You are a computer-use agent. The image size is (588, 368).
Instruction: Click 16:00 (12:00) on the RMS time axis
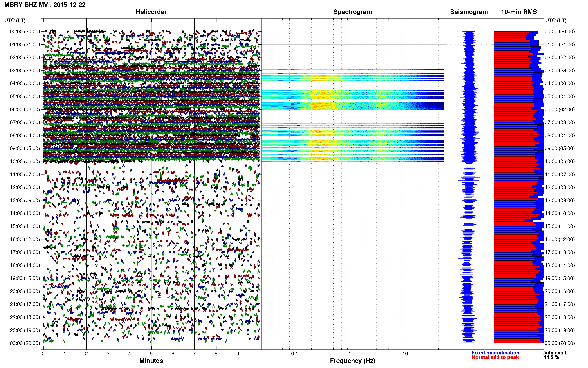click(x=560, y=239)
